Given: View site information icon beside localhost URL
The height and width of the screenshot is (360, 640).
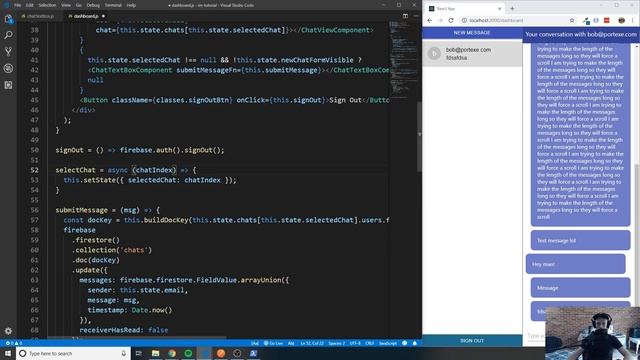Looking at the screenshot, I should pos(464,20).
